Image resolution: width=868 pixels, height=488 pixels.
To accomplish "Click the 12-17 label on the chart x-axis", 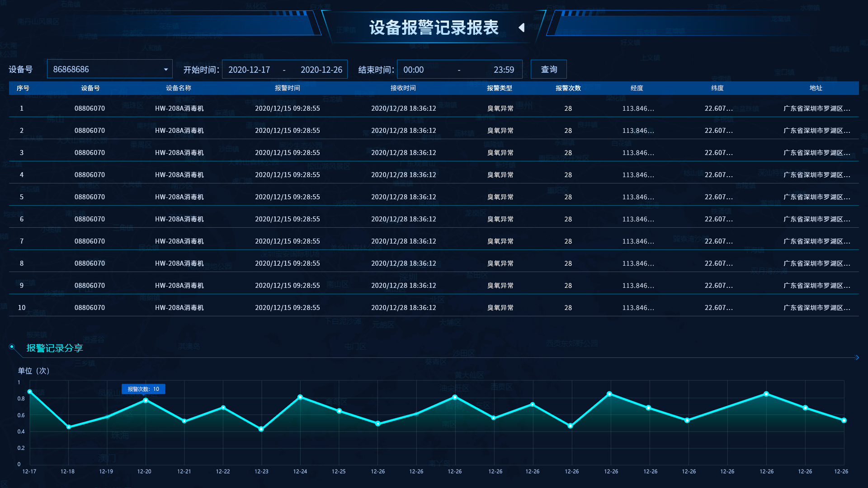I will click(29, 471).
